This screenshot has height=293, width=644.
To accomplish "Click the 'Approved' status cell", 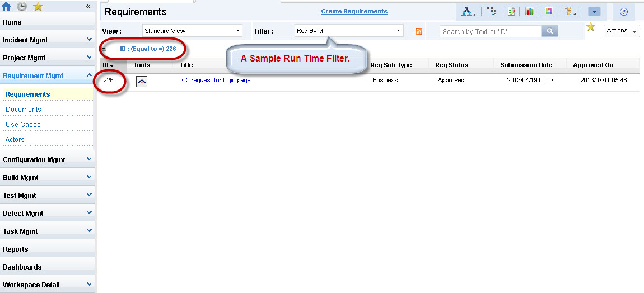I will pos(451,80).
